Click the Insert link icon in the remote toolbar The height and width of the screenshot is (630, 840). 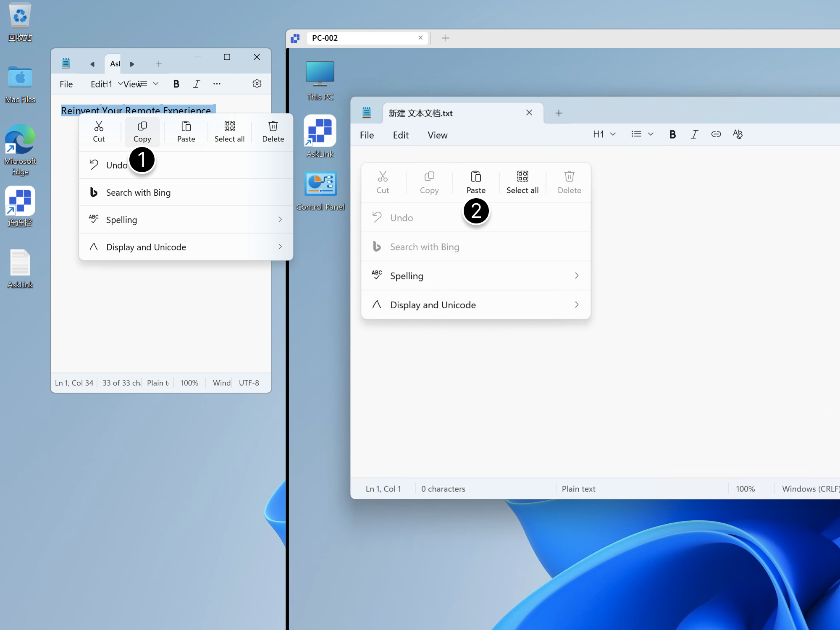[716, 134]
